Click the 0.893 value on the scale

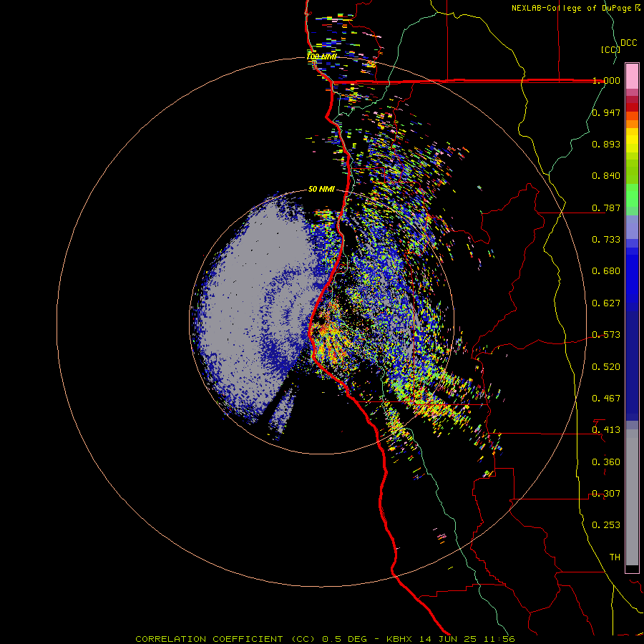(606, 144)
